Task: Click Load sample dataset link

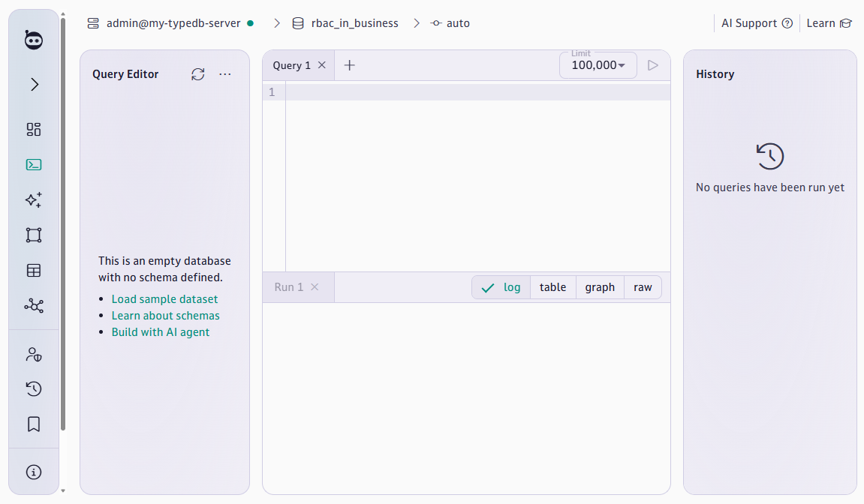Action: 164,299
